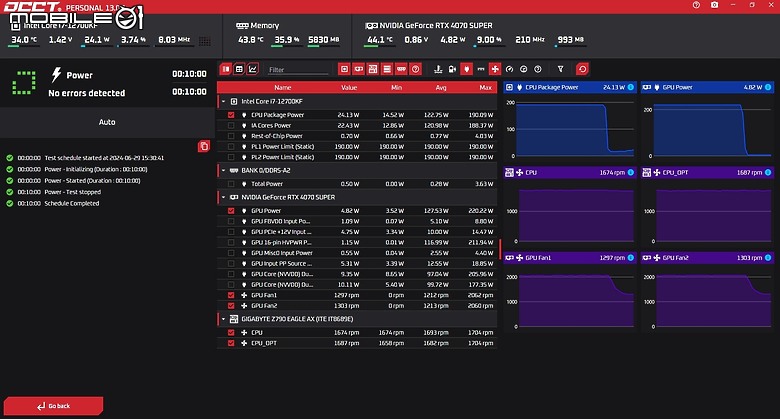This screenshot has height=419, width=780.
Task: Check the IA Cores Power checkbox
Action: (x=231, y=125)
